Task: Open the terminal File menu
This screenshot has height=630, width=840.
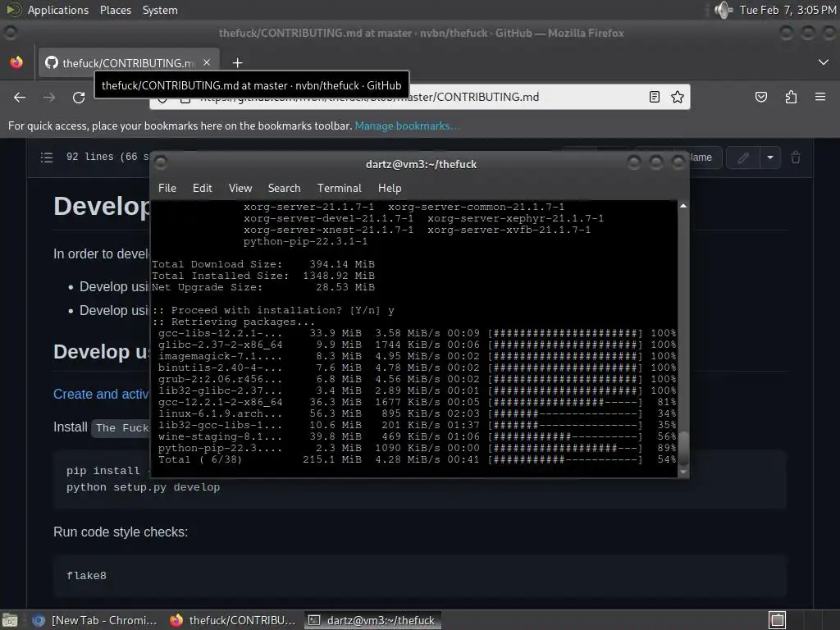Action: coord(167,188)
